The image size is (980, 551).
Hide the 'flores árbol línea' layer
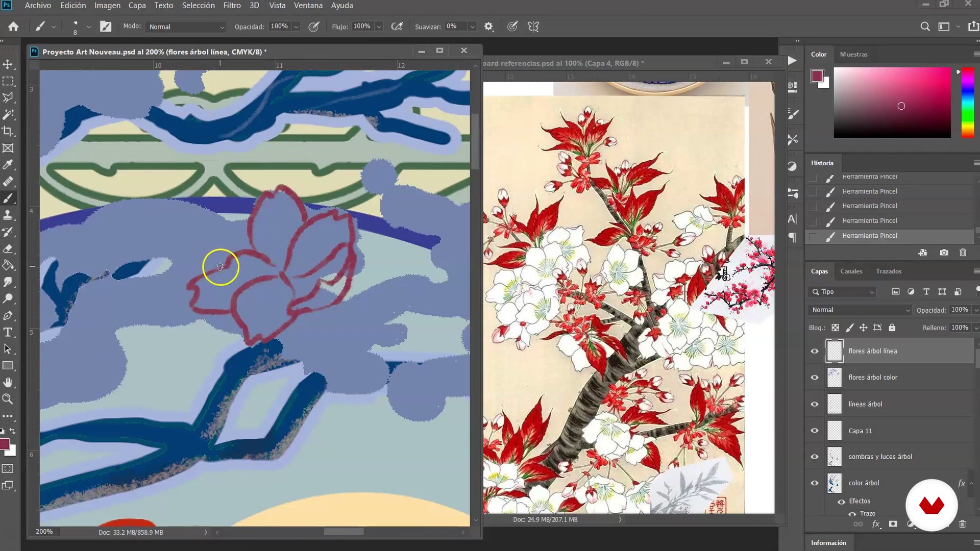pyautogui.click(x=815, y=351)
